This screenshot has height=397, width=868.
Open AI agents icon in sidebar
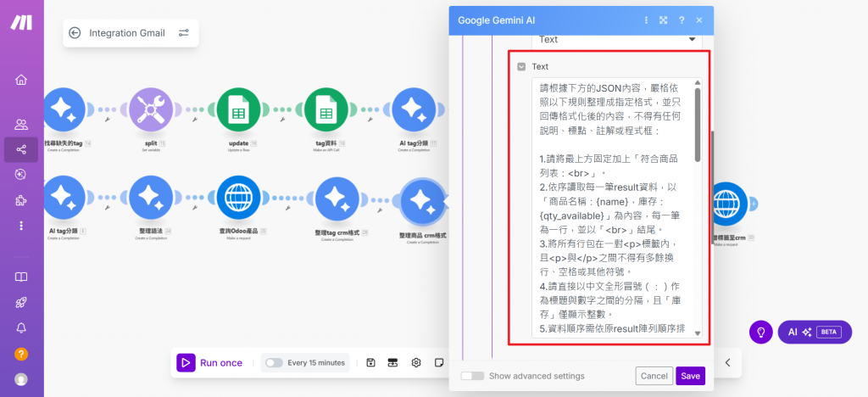pos(21,175)
